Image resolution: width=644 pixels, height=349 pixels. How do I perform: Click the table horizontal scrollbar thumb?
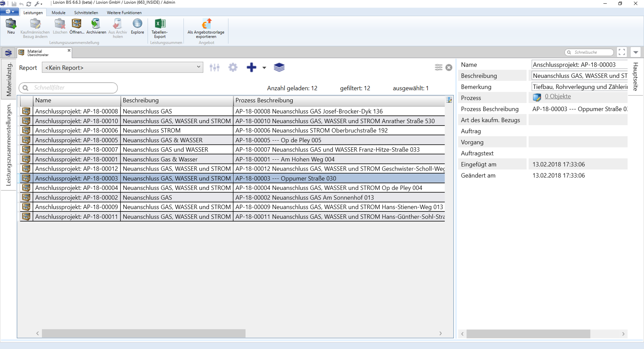point(144,333)
